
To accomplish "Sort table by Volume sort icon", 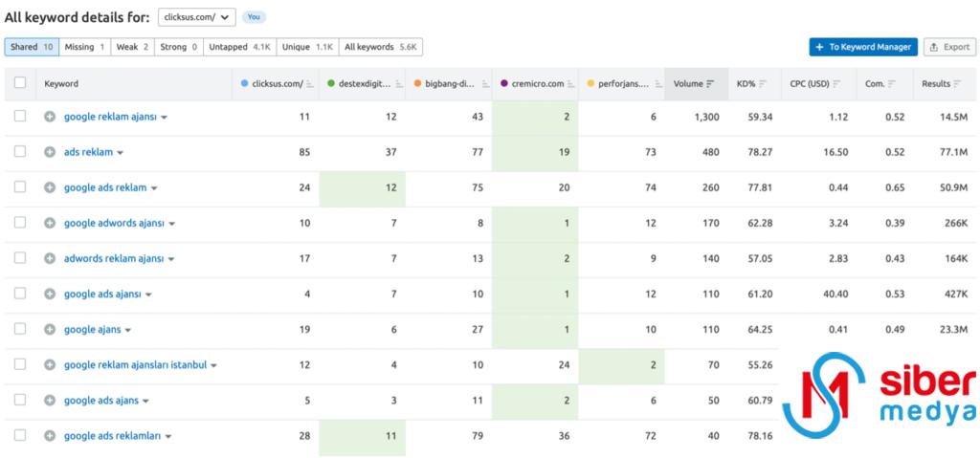I will (x=710, y=84).
